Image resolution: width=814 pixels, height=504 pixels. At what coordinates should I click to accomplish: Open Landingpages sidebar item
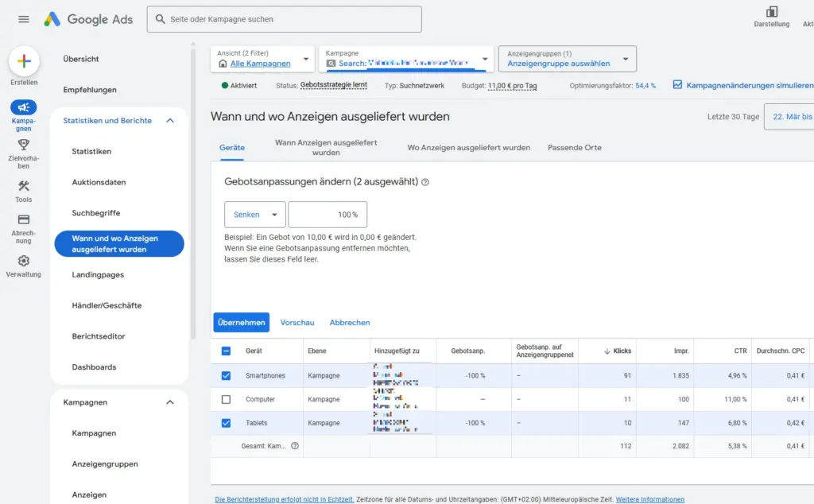[98, 274]
